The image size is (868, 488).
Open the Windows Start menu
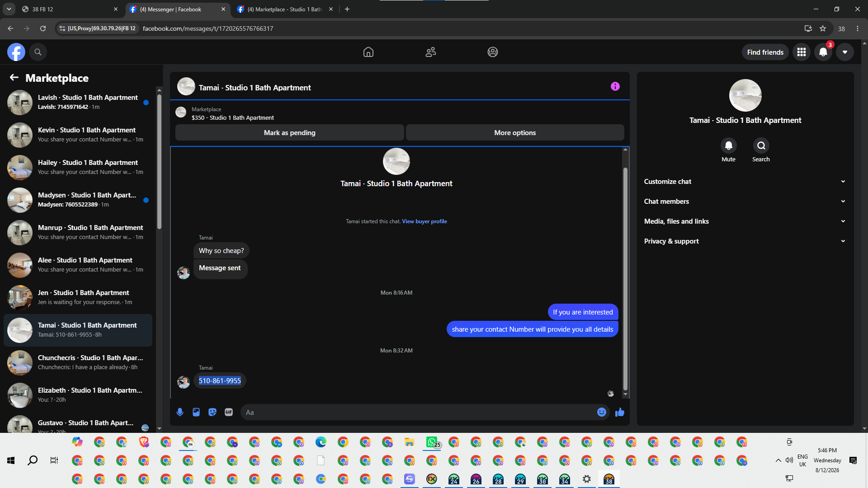point(11,460)
